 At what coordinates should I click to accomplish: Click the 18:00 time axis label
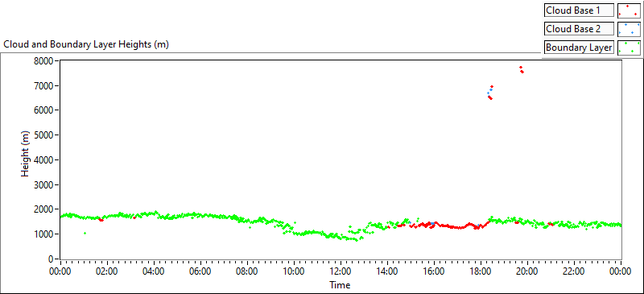tap(481, 271)
